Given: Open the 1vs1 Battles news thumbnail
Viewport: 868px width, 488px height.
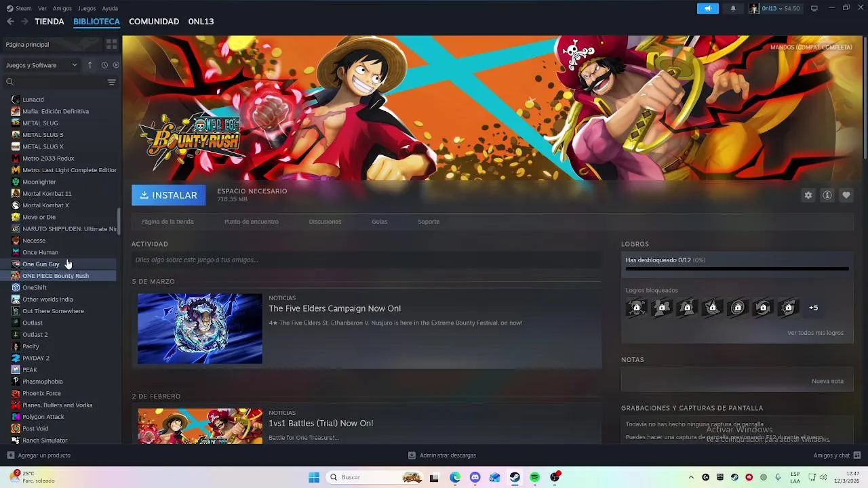Looking at the screenshot, I should pyautogui.click(x=200, y=426).
